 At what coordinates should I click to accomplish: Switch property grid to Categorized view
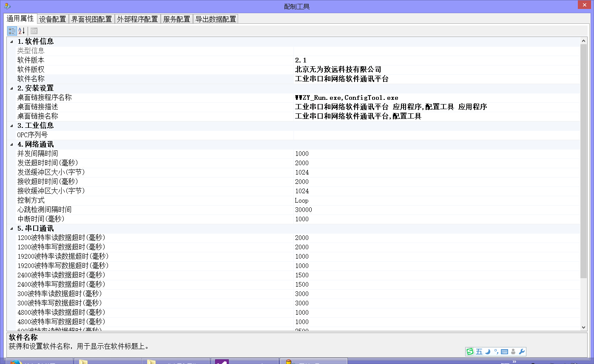pyautogui.click(x=12, y=31)
